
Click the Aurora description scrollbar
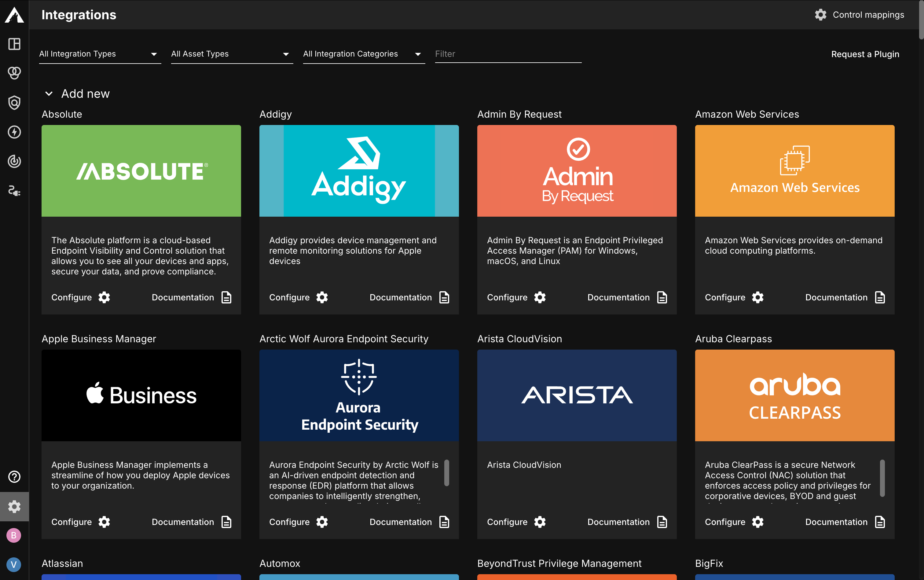pyautogui.click(x=446, y=473)
